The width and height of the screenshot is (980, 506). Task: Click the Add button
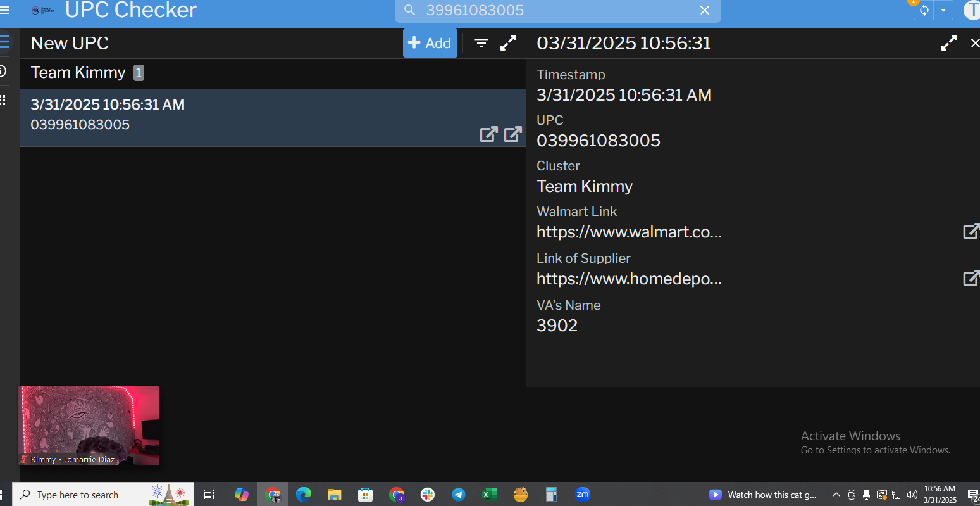(430, 43)
